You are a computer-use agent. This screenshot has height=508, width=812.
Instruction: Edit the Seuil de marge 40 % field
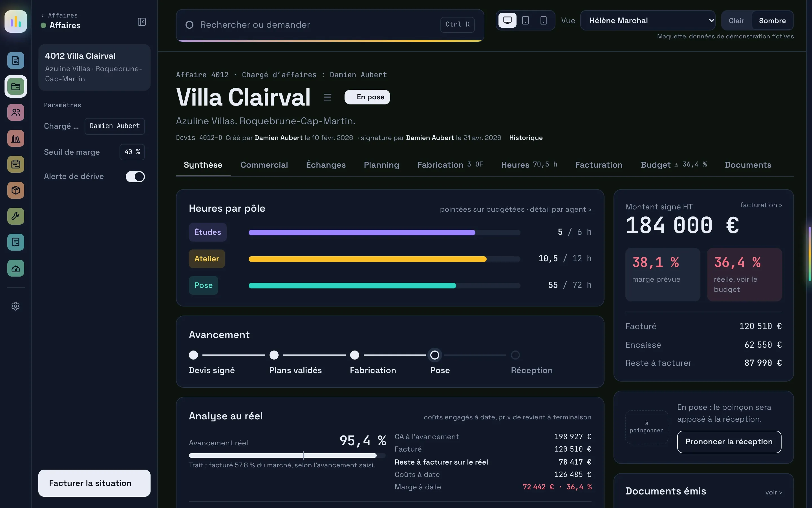(132, 152)
